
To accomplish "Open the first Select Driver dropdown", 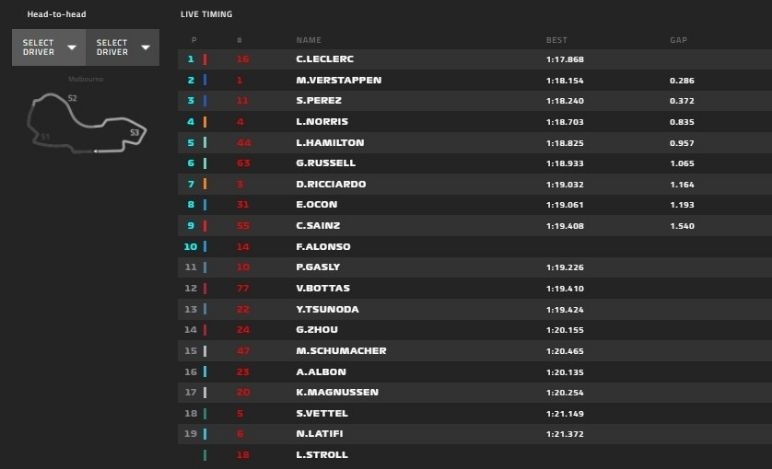I will 48,48.
